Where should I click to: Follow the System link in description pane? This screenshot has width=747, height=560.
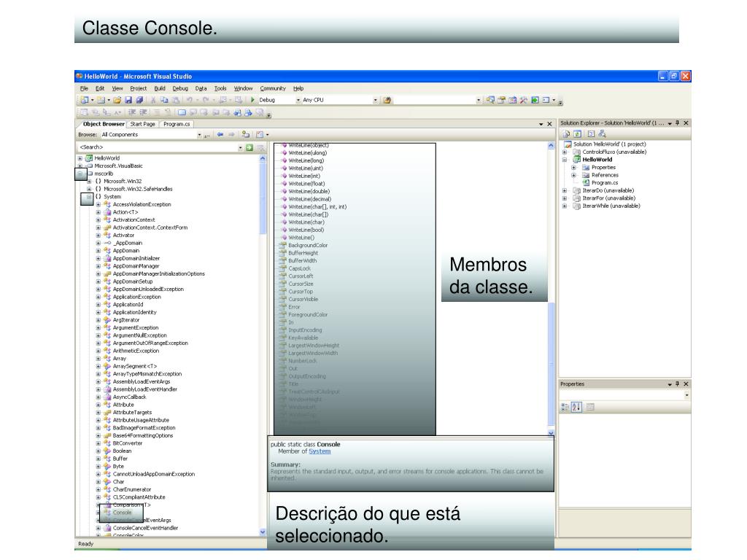point(320,451)
